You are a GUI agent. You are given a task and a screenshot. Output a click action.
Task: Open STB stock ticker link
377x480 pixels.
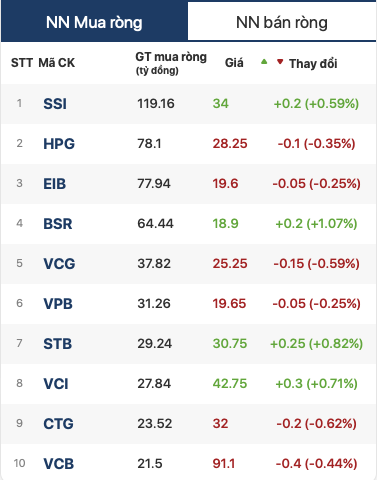point(58,344)
